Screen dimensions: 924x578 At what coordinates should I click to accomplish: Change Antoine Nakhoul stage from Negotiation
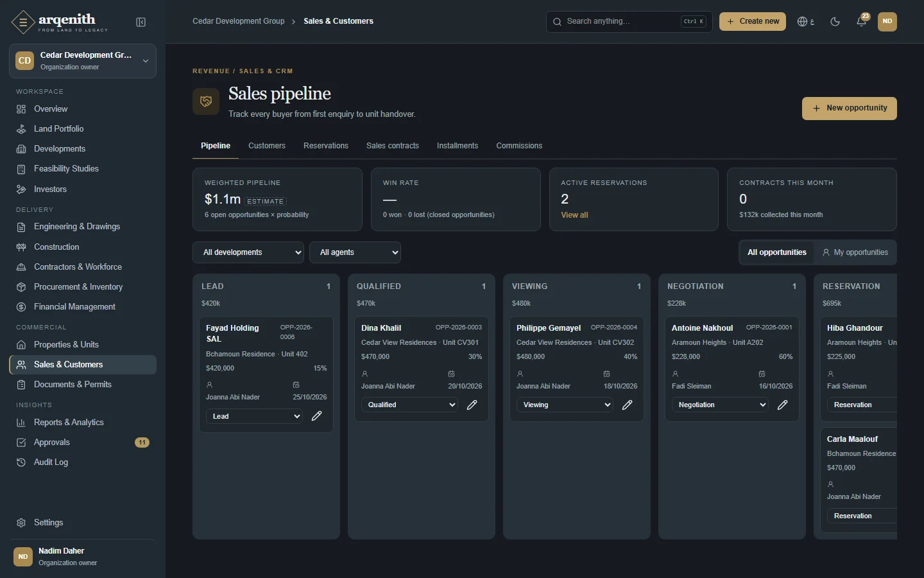click(x=721, y=405)
